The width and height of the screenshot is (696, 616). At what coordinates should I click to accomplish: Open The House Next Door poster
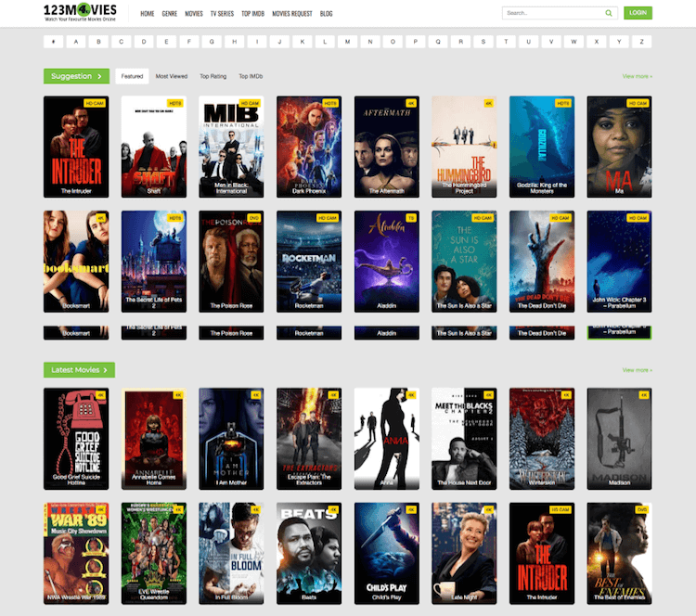(x=464, y=439)
